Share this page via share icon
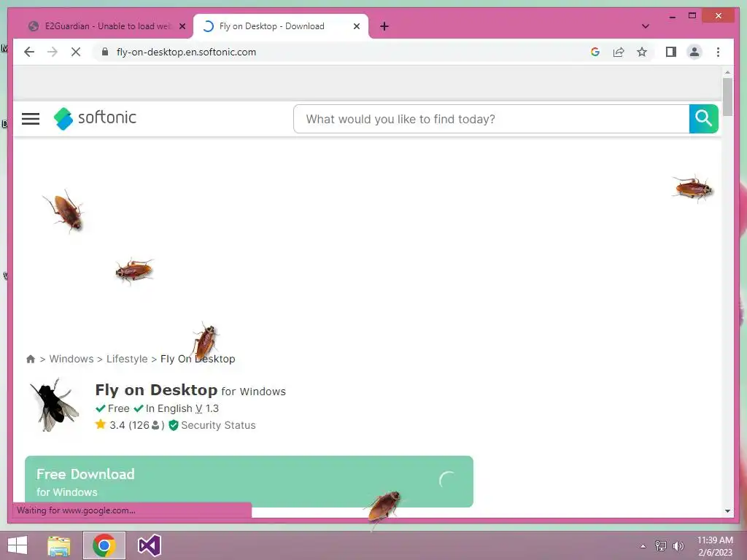747x560 pixels. tap(619, 52)
